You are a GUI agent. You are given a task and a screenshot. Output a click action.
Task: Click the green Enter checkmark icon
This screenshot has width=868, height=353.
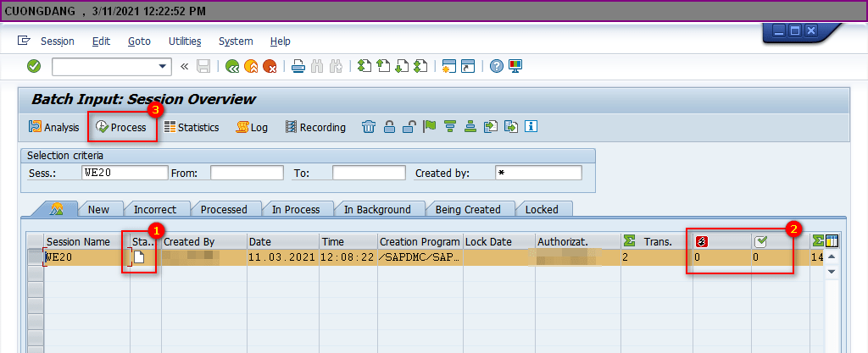click(34, 66)
